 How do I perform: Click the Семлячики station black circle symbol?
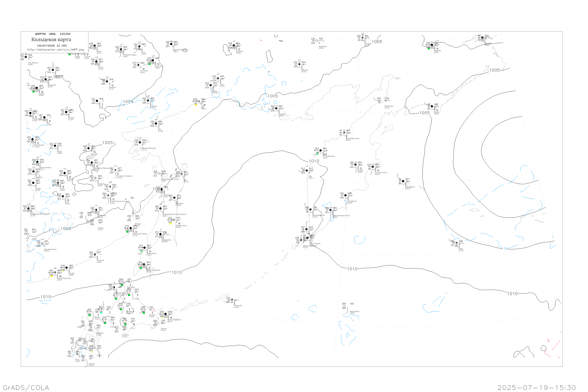tap(345, 195)
